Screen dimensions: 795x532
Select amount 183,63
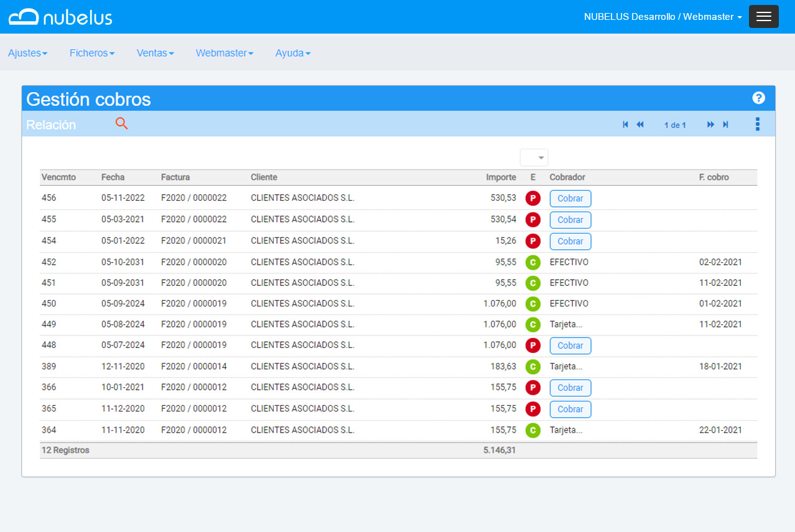coord(503,367)
